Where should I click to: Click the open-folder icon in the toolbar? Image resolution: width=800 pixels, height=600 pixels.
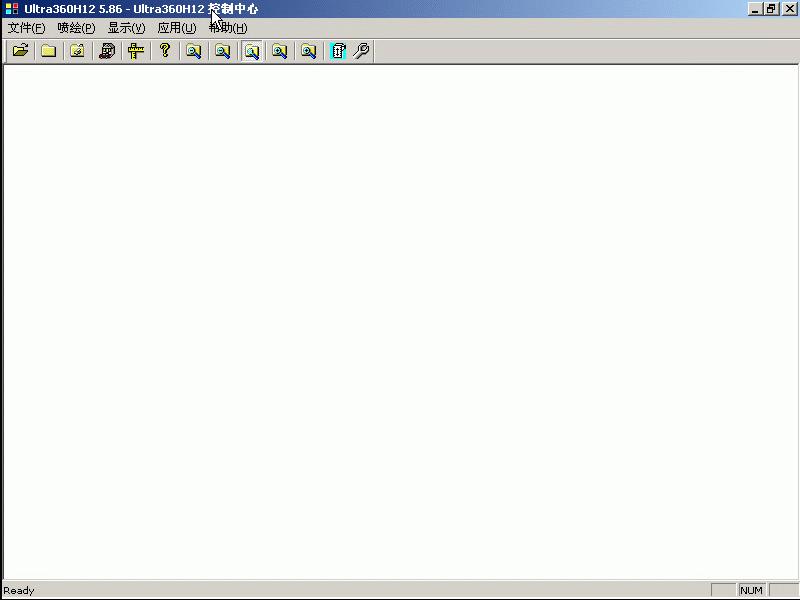point(20,51)
